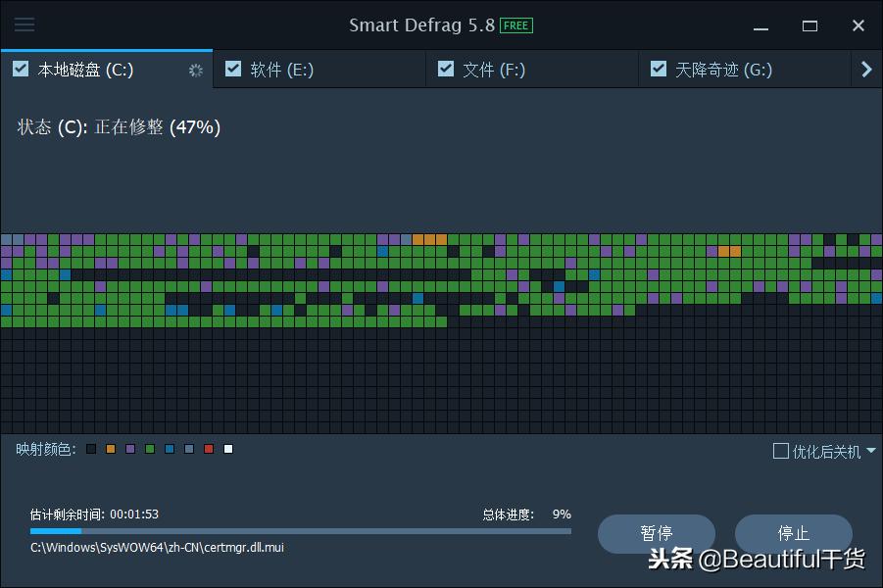Open the hamburger menu
The height and width of the screenshot is (588, 883).
coord(25,24)
